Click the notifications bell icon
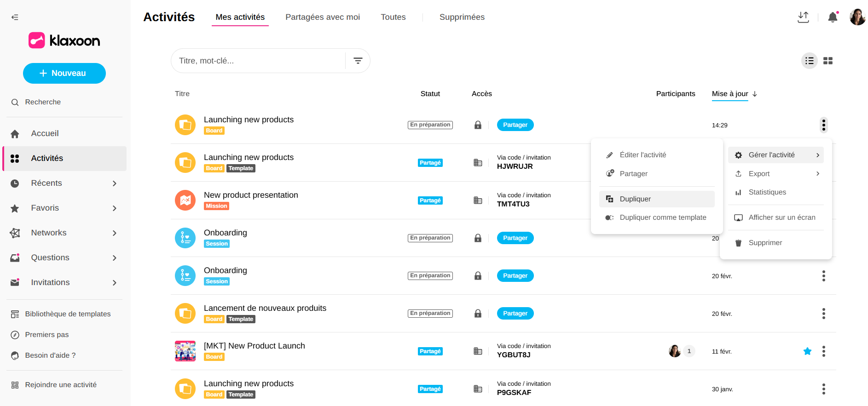 pyautogui.click(x=833, y=17)
